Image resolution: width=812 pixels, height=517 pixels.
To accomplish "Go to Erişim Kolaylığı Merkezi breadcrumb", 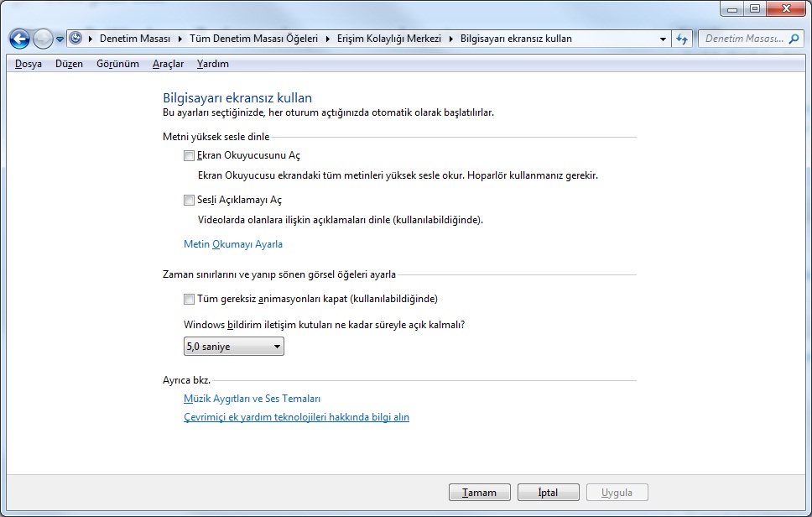I will pos(389,39).
